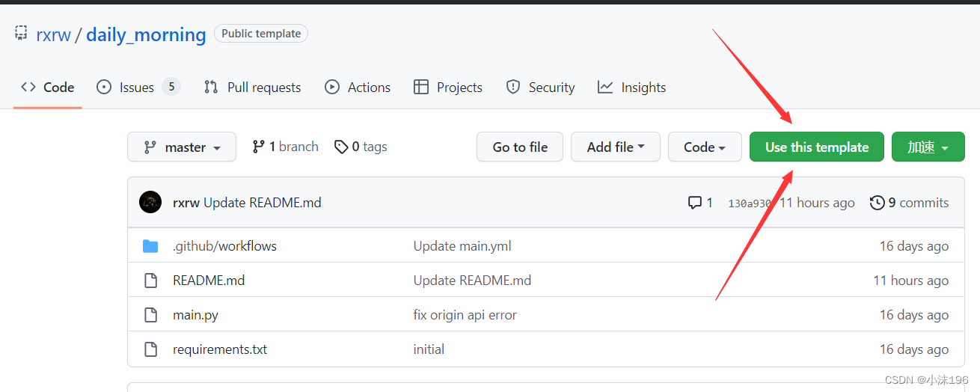This screenshot has width=980, height=392.
Task: Click the commit comments icon showing 1
Action: pos(700,203)
